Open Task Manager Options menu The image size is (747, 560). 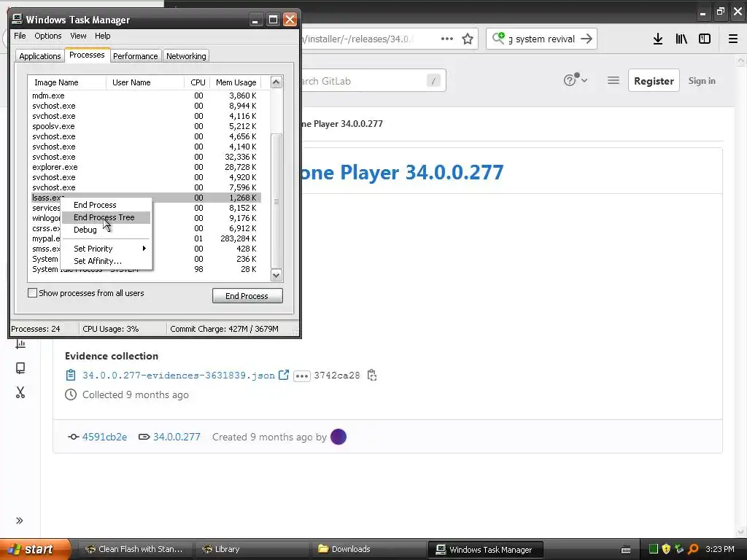pyautogui.click(x=47, y=36)
